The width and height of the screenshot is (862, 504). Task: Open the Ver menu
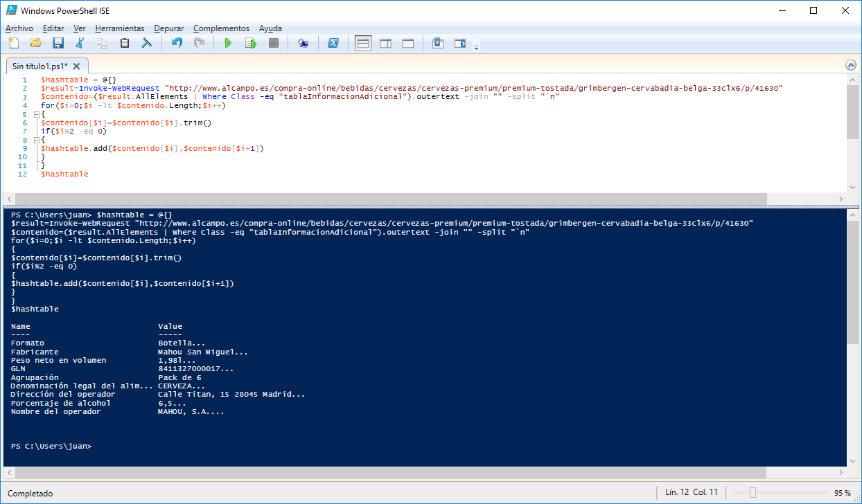(x=80, y=28)
